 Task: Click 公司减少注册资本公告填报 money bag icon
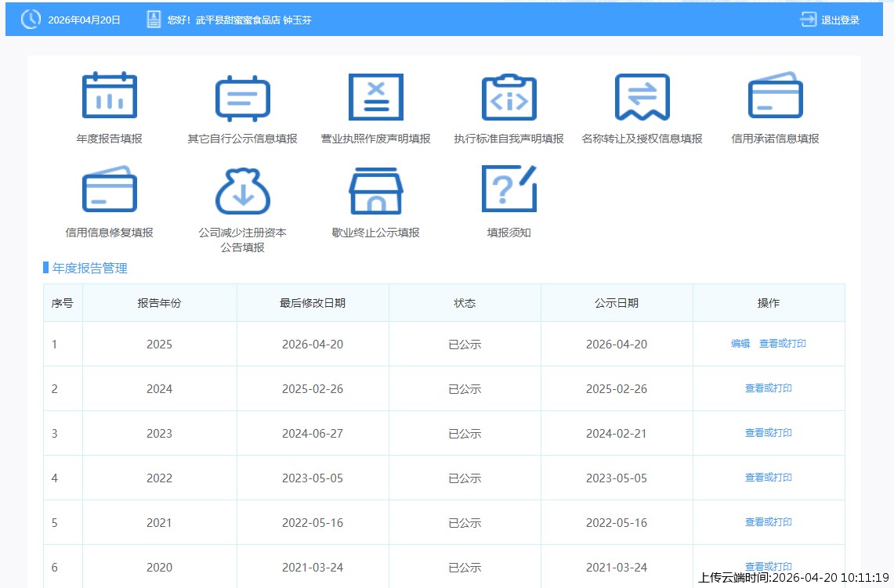[242, 190]
